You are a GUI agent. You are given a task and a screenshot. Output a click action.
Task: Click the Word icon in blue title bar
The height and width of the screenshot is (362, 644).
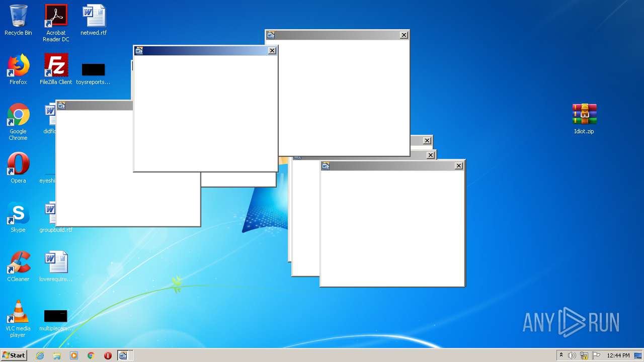[139, 50]
